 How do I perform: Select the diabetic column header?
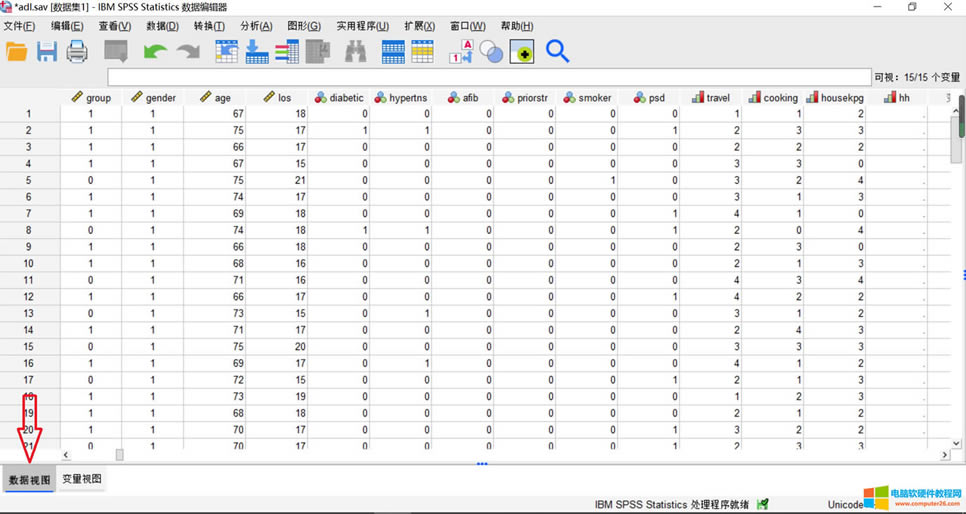pyautogui.click(x=339, y=97)
